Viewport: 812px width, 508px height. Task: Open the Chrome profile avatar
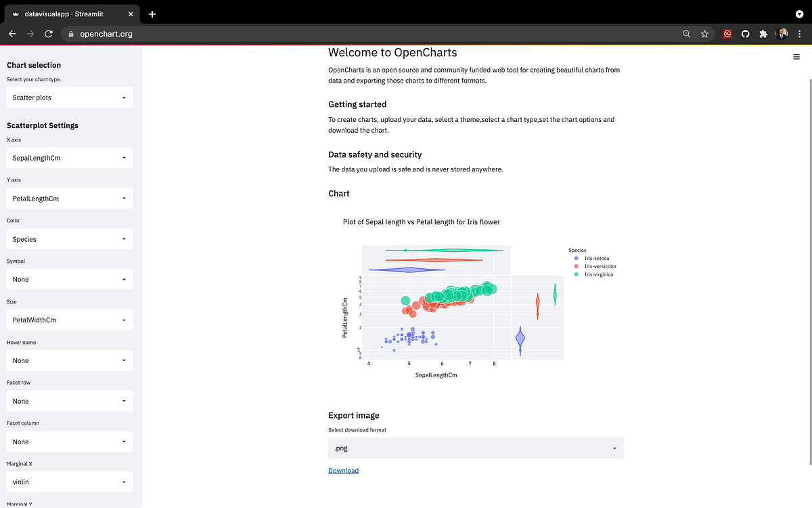(x=782, y=34)
